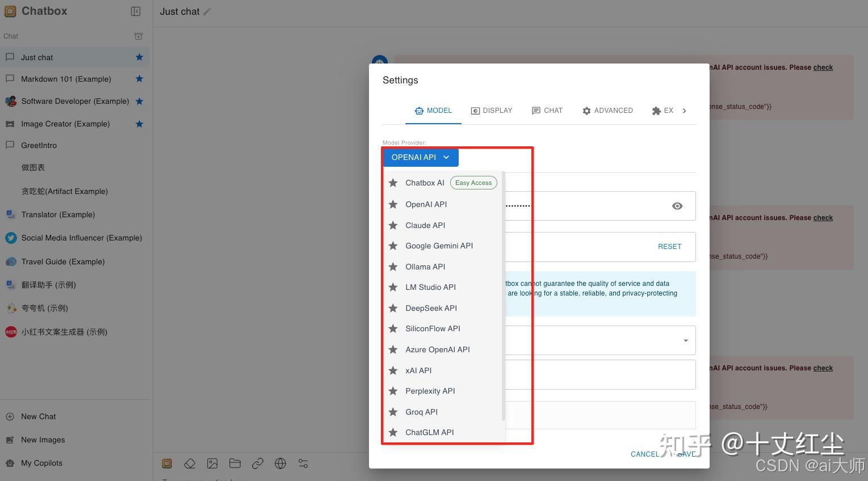Toggle the star on Image Creator (Example)
Viewport: 868px width, 481px height.
pos(139,124)
